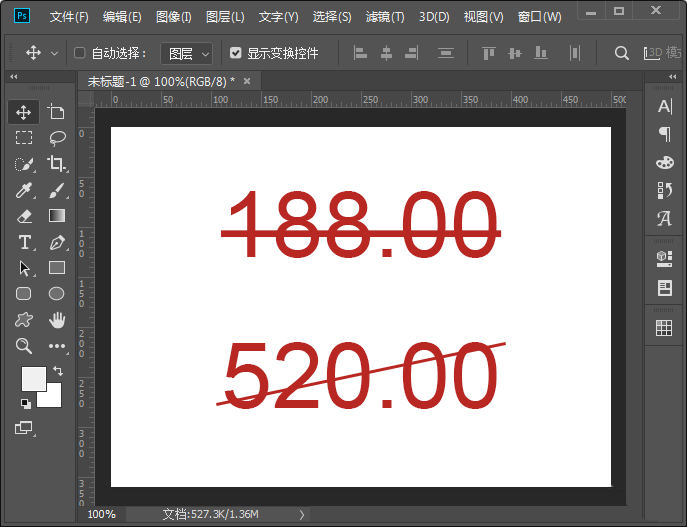Select the Eyedropper tool
Viewport: 687px width, 527px height.
[24, 190]
